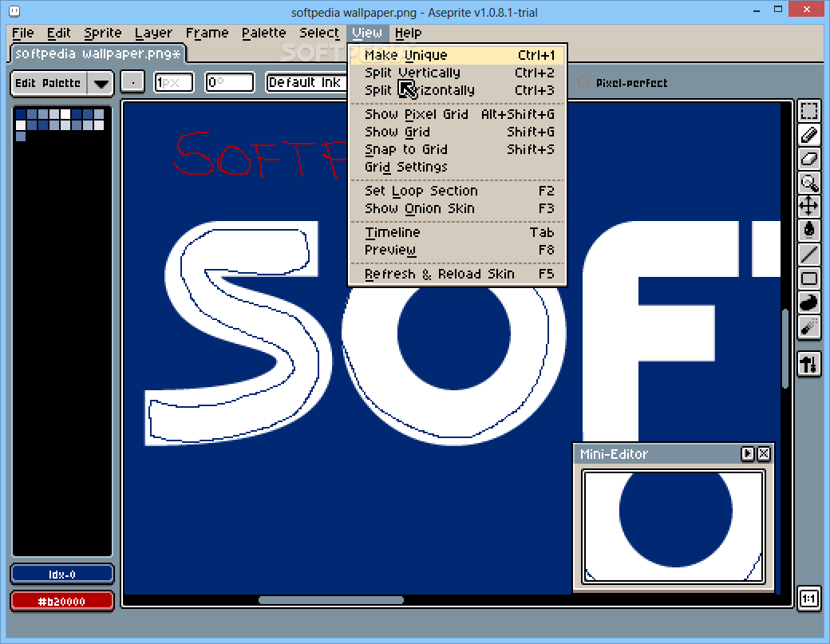The image size is (830, 644).
Task: Click the vertical canvas scrollbar thumb
Action: pos(785,349)
